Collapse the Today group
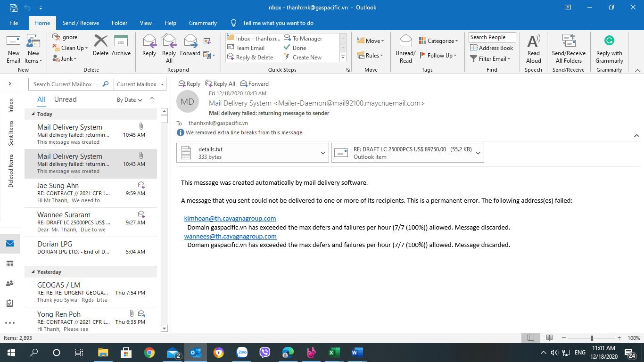644x362 pixels. pyautogui.click(x=33, y=114)
